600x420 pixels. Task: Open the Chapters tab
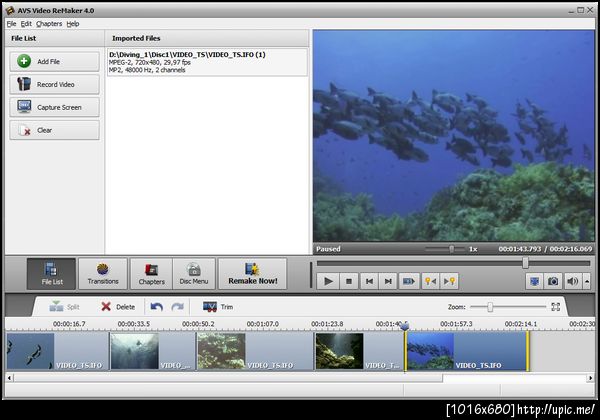tap(152, 274)
